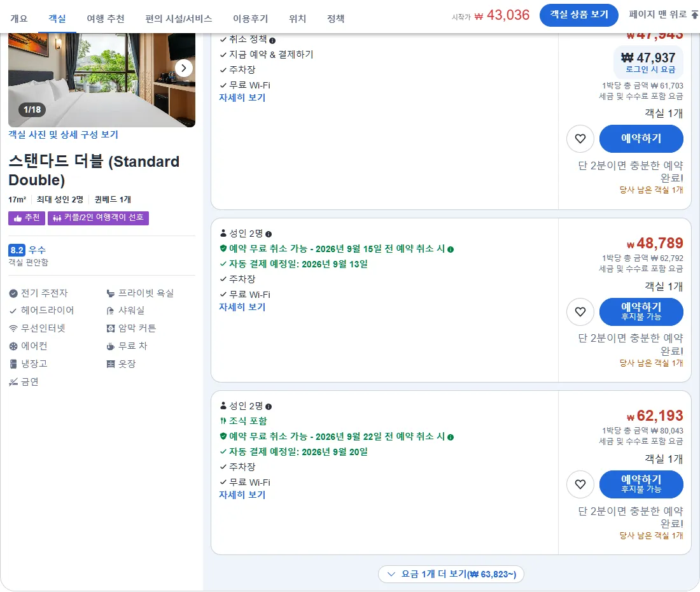
Task: Go to 이용후기 tab
Action: tap(251, 18)
